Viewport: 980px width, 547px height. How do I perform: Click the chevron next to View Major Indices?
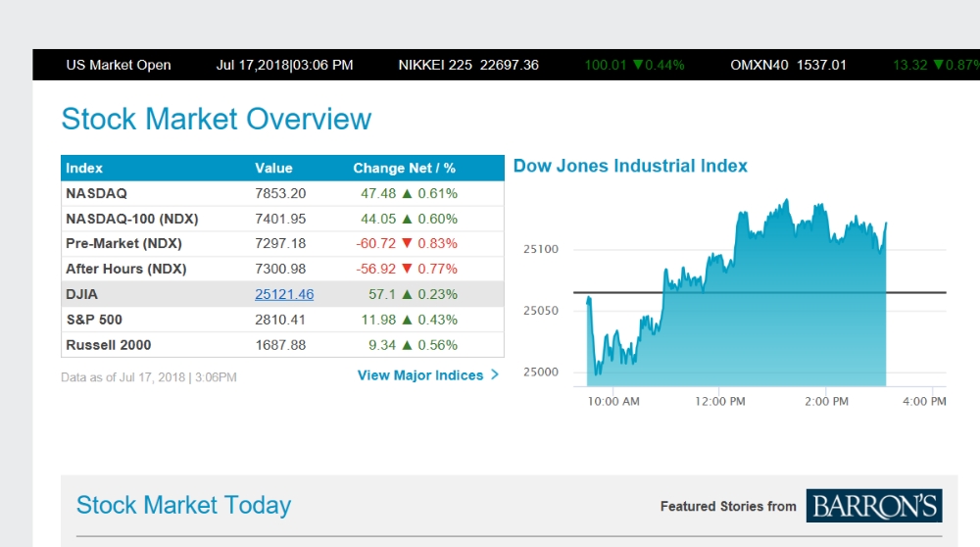495,374
